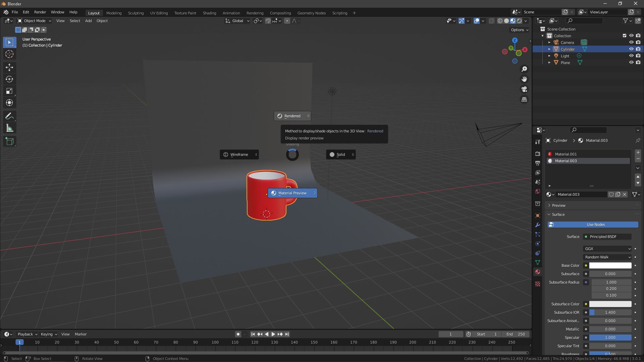This screenshot has width=644, height=362.
Task: Choose Rendered in shading pie menu
Action: [x=292, y=116]
